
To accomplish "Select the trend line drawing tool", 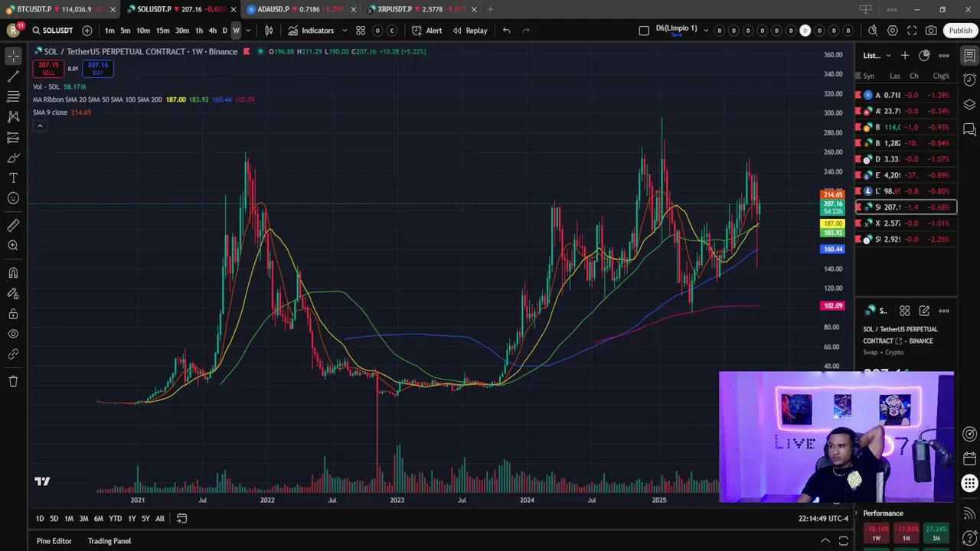I will click(x=13, y=77).
